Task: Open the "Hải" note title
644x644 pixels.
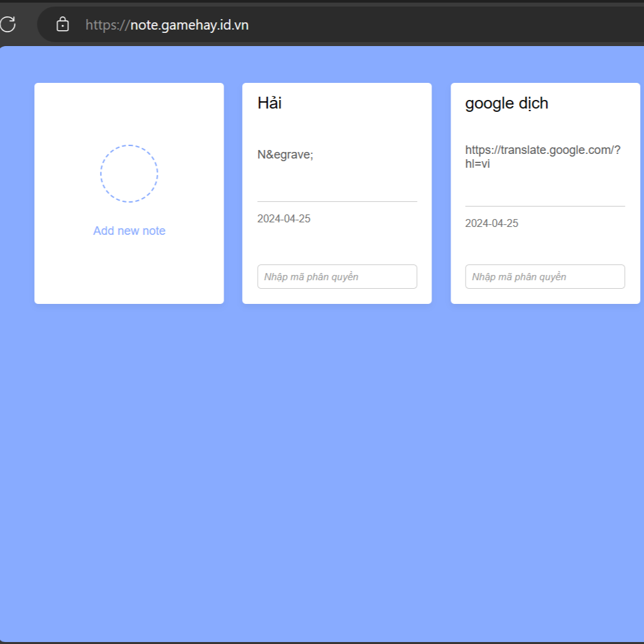Action: 270,103
